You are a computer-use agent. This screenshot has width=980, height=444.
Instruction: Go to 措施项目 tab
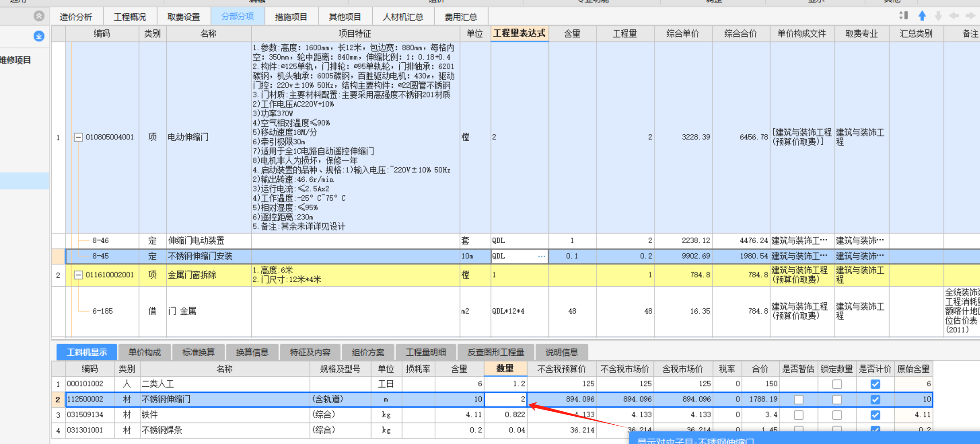coord(291,17)
